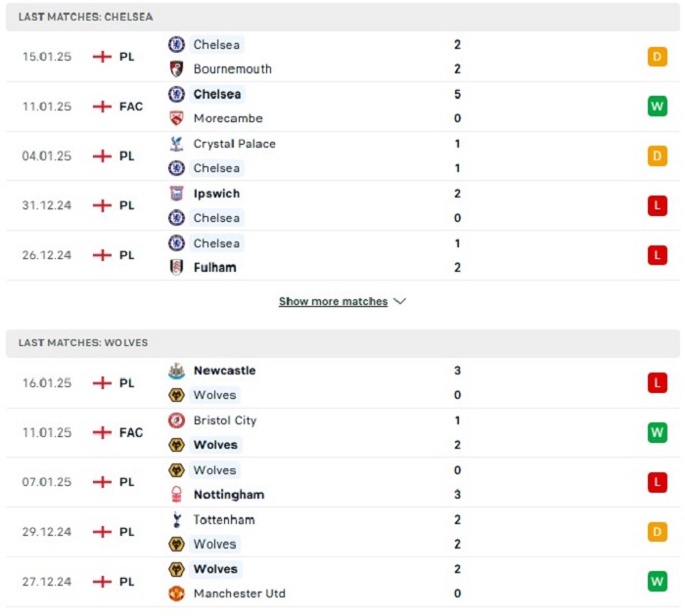This screenshot has width=685, height=616.
Task: Click the Newcastle club crest icon
Action: 176,371
